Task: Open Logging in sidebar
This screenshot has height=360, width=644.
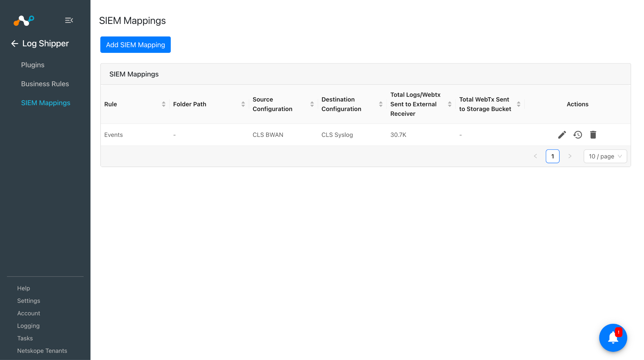Action: tap(28, 326)
